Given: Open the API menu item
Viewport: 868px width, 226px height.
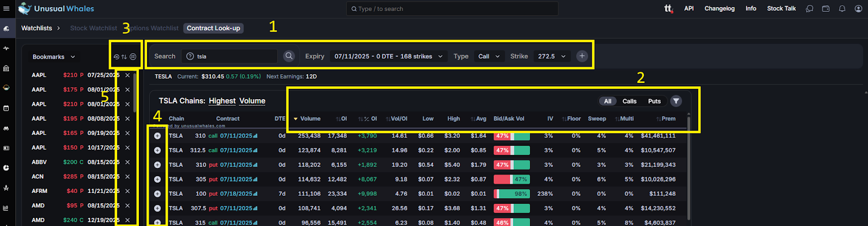Looking at the screenshot, I should [689, 9].
